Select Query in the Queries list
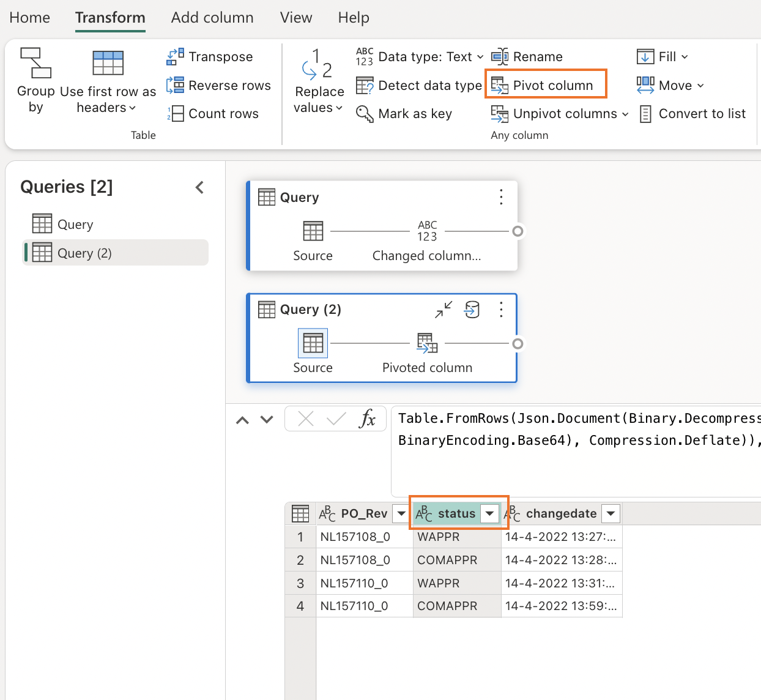761x700 pixels. point(116,224)
